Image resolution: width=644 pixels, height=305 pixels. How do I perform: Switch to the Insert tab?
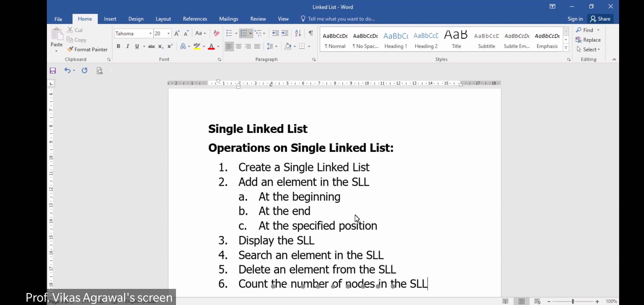[x=110, y=19]
